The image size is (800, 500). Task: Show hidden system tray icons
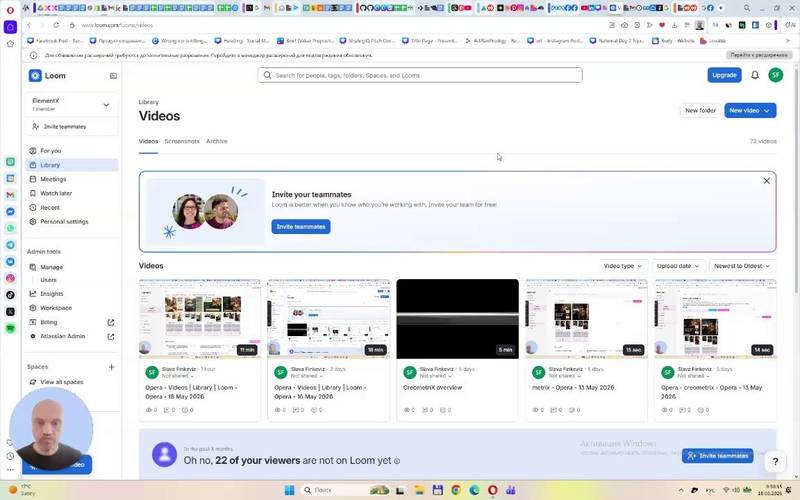pos(681,490)
